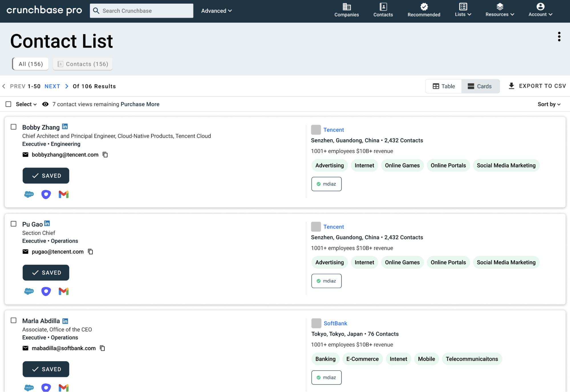
Task: Copy bobbyzhang@tencent.com email address
Action: [105, 155]
